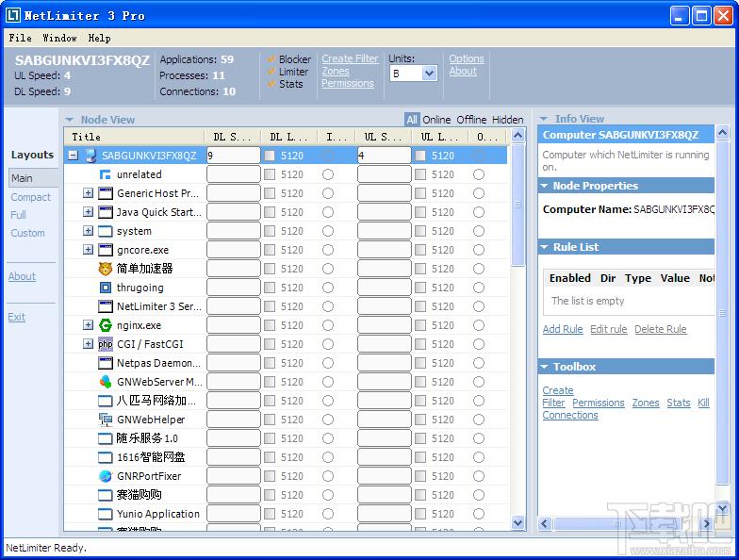Click the Netpas Daemon icon

click(x=106, y=363)
